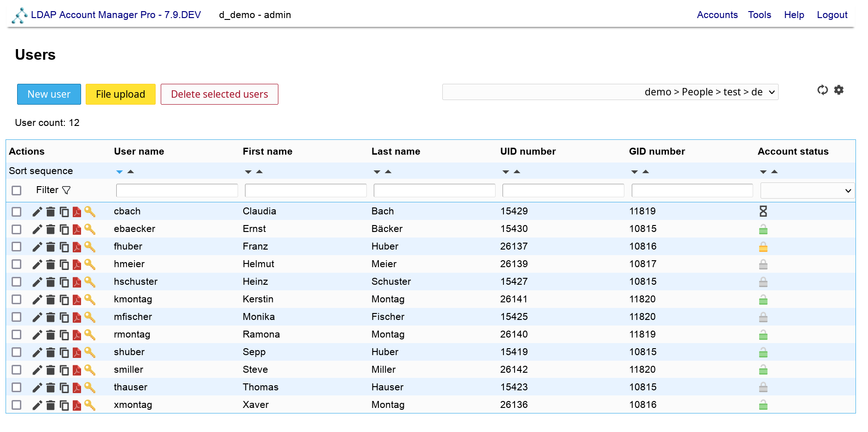This screenshot has width=868, height=432.
Task: Refresh the user list with the reload icon
Action: point(822,90)
